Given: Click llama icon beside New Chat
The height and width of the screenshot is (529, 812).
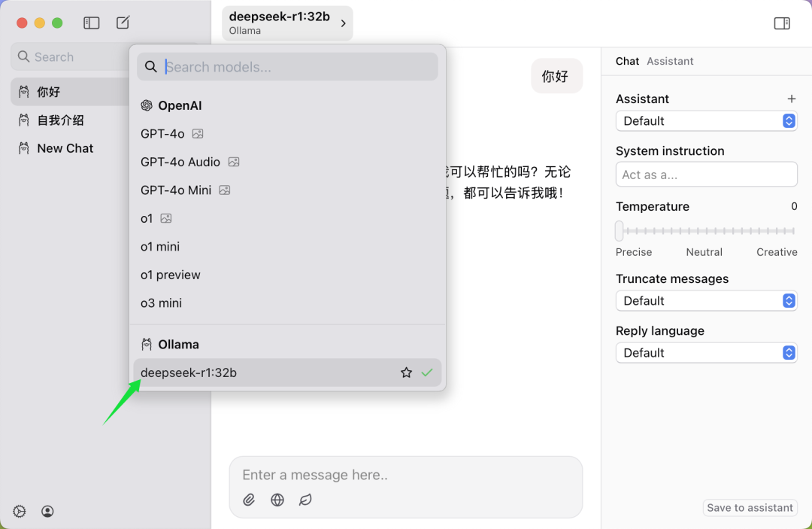Looking at the screenshot, I should 24,148.
